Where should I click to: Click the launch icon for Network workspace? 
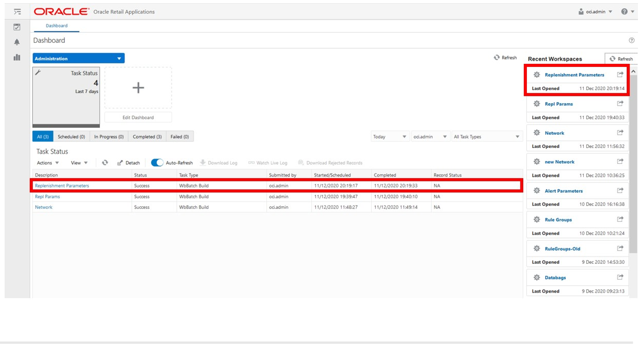coord(620,133)
